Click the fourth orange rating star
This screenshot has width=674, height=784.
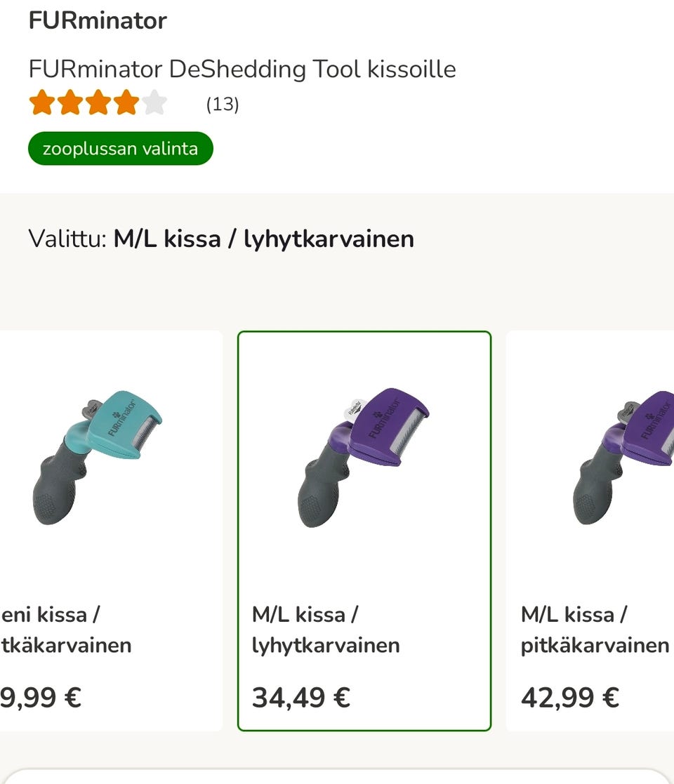point(126,102)
